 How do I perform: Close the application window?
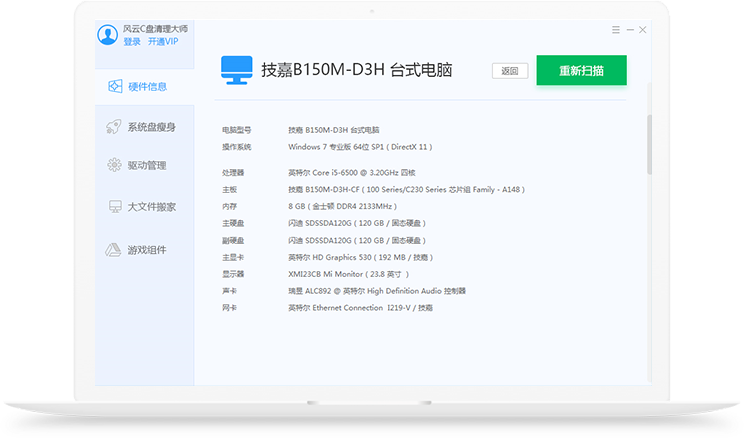tap(642, 30)
